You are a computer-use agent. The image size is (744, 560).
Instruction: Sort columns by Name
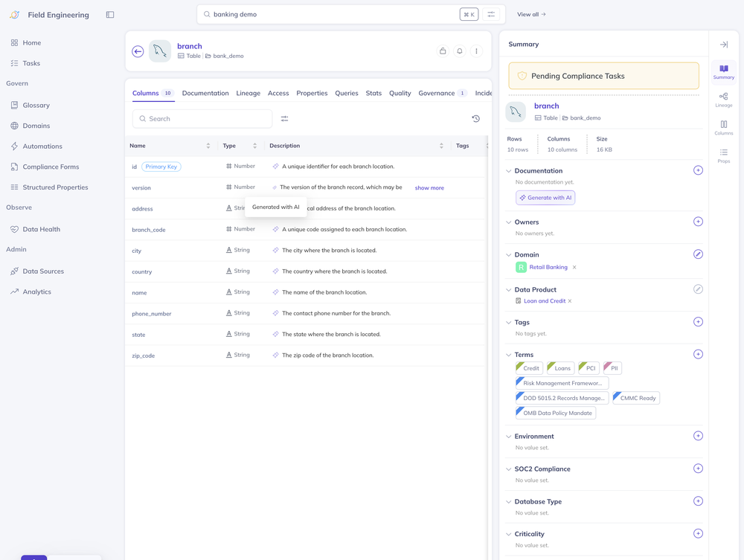click(208, 146)
